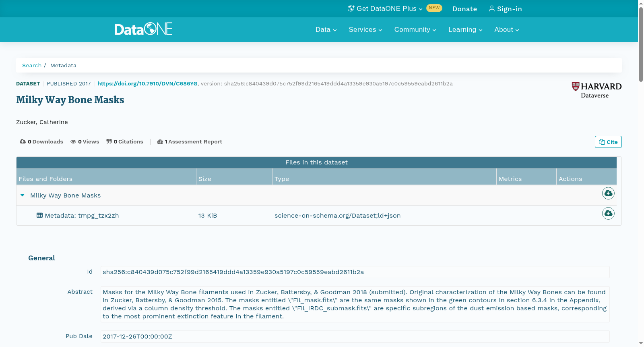This screenshot has height=347, width=644.
Task: Click the science-on-schema.org/Dataset;ld+json type cell
Action: (337, 216)
